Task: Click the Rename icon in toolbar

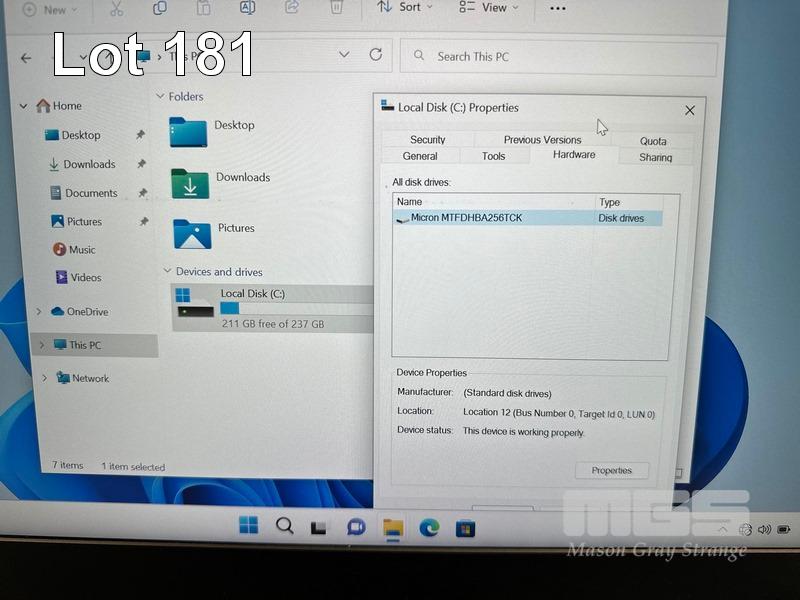Action: point(248,7)
